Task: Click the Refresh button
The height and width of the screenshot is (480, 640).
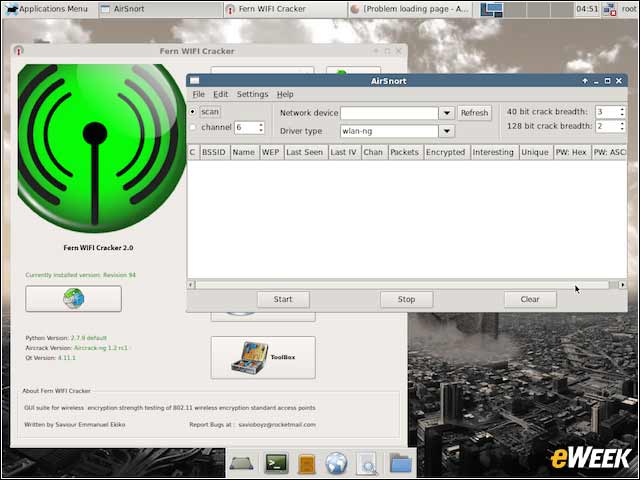Action: tap(474, 113)
